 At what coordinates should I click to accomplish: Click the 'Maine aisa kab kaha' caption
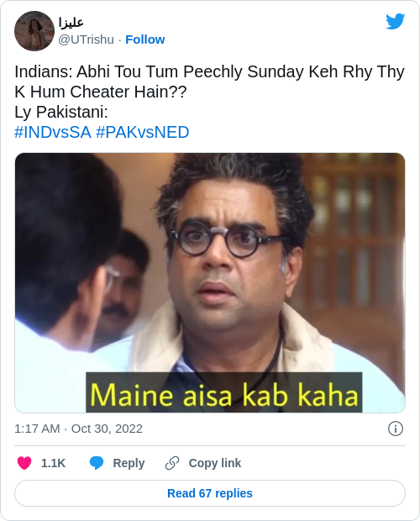(x=224, y=392)
